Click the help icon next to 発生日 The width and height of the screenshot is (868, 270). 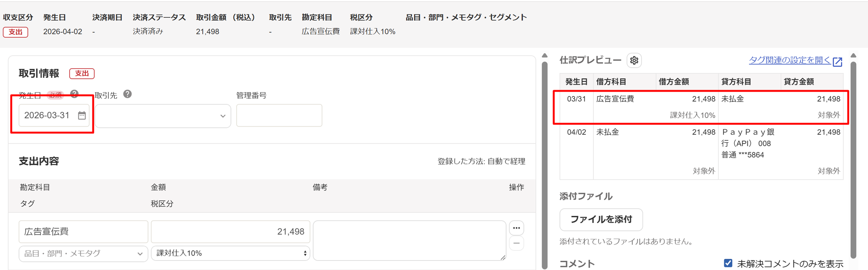tap(74, 94)
